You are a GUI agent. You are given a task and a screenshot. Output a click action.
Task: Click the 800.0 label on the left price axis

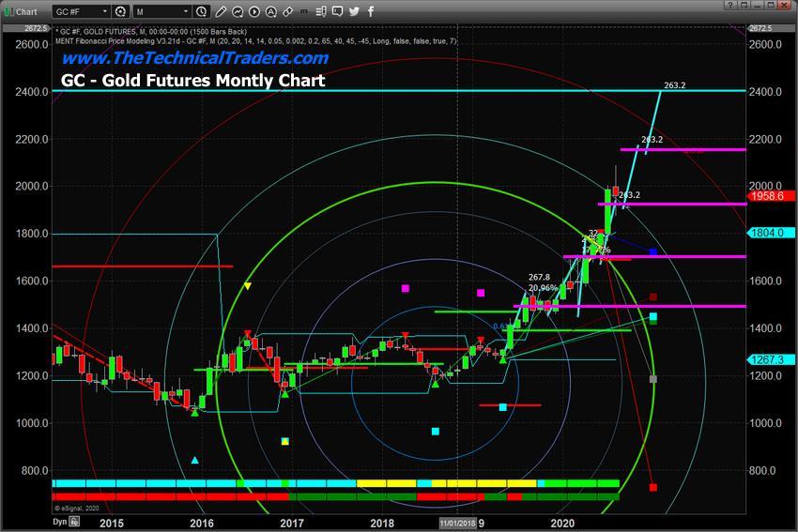pos(35,470)
